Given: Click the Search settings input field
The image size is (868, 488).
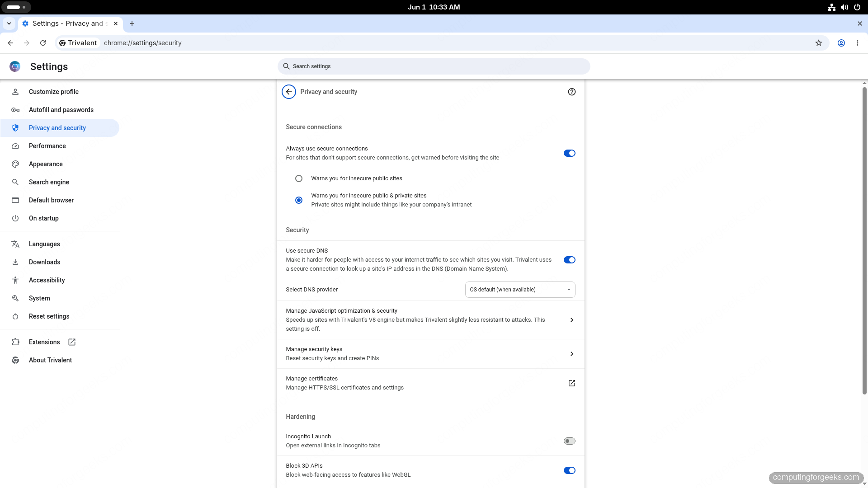Looking at the screenshot, I should tap(434, 66).
